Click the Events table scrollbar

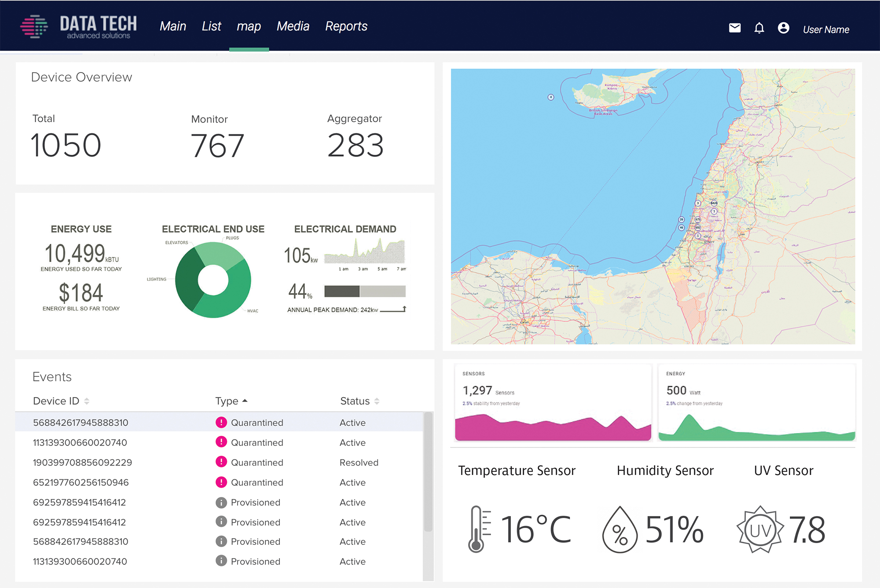pos(428,471)
